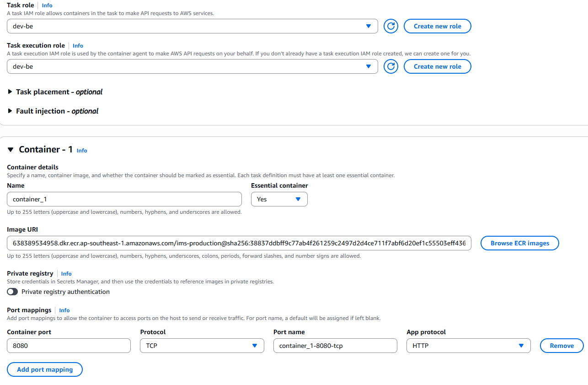The width and height of the screenshot is (588, 385).
Task: Open the Task execution role dropdown
Action: pos(369,66)
